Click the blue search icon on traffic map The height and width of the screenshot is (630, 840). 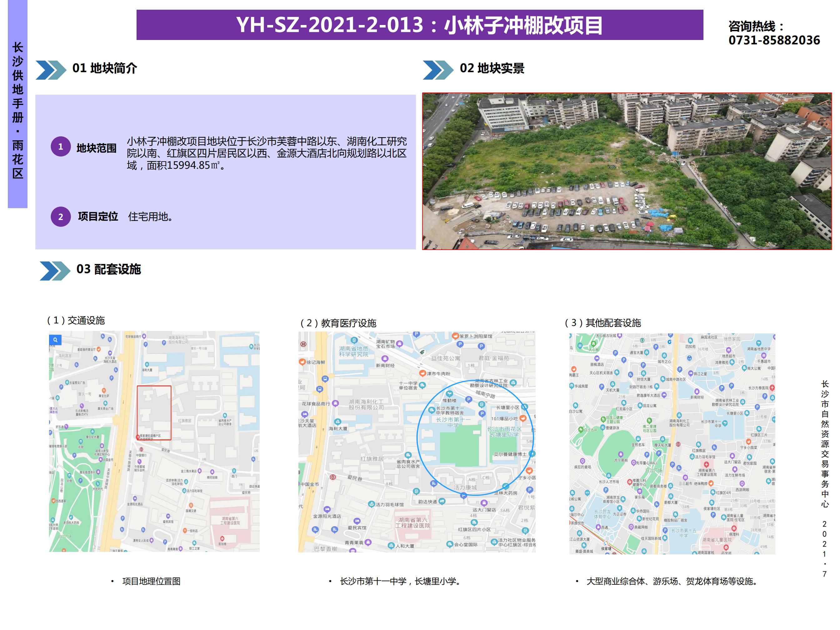[55, 340]
